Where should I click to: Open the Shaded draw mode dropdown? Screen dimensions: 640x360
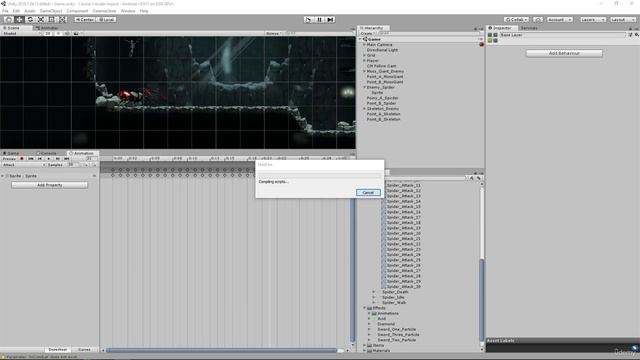pos(21,33)
